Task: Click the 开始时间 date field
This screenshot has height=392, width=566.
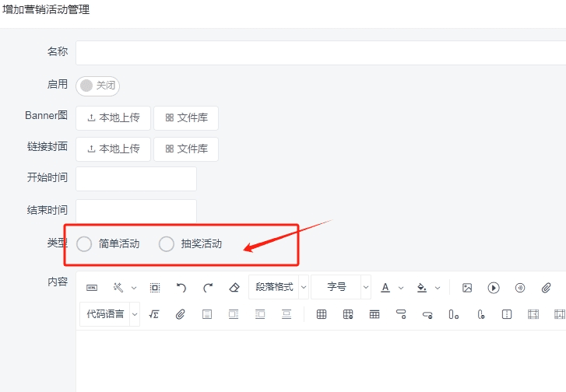Action: point(136,179)
